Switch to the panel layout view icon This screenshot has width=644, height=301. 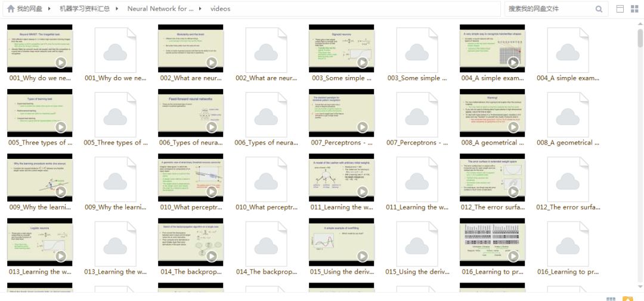(620, 9)
